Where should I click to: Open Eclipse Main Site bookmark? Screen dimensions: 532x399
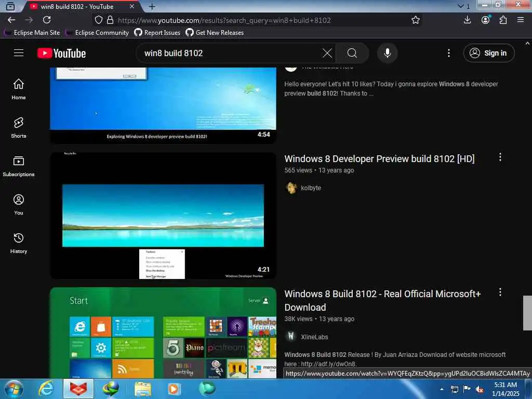click(x=32, y=33)
